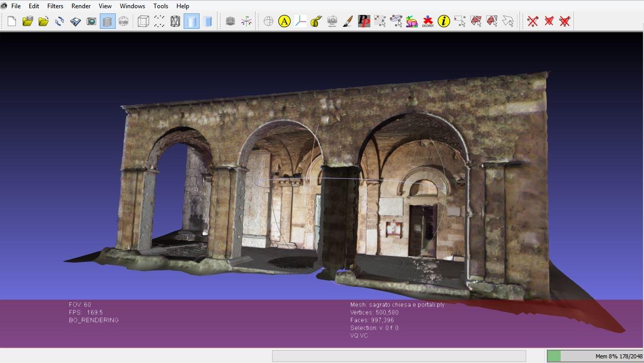This screenshot has width=644, height=363.
Task: Open the GEOREF referencing tool
Action: coord(427,21)
